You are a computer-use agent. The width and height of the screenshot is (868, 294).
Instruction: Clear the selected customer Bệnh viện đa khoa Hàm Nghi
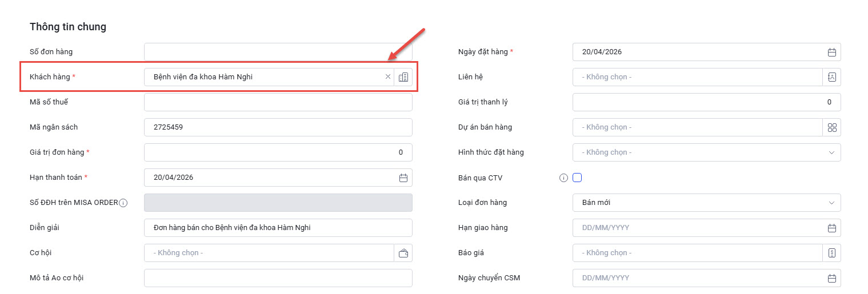(388, 77)
